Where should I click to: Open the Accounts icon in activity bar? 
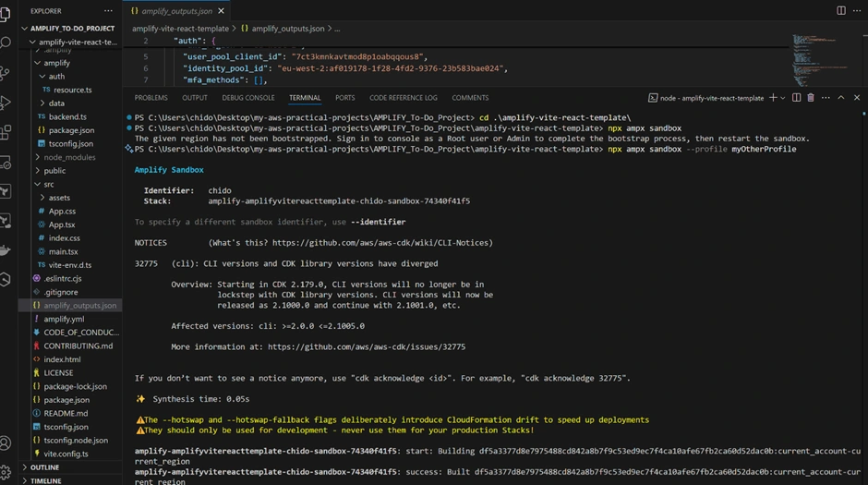[6, 443]
